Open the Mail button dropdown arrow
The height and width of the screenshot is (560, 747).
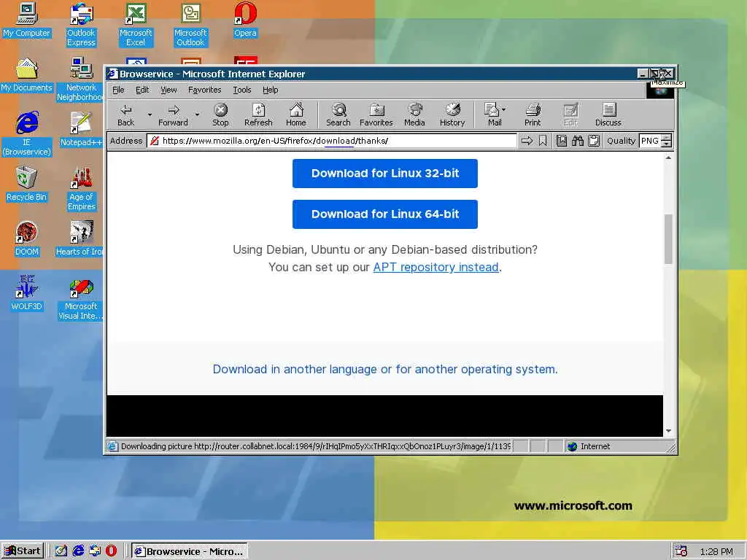pyautogui.click(x=503, y=109)
